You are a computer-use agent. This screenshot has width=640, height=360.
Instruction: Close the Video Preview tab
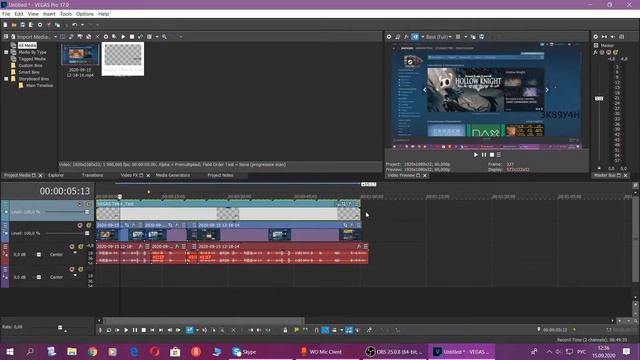coord(425,176)
